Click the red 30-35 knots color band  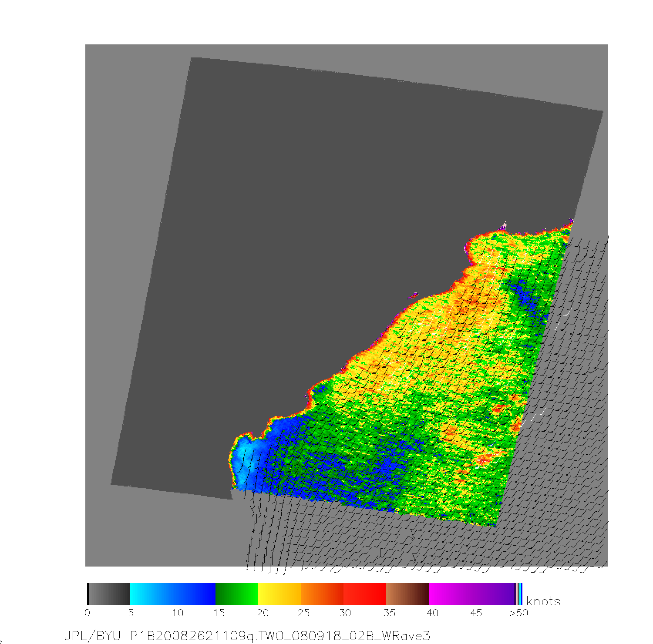pyautogui.click(x=365, y=594)
